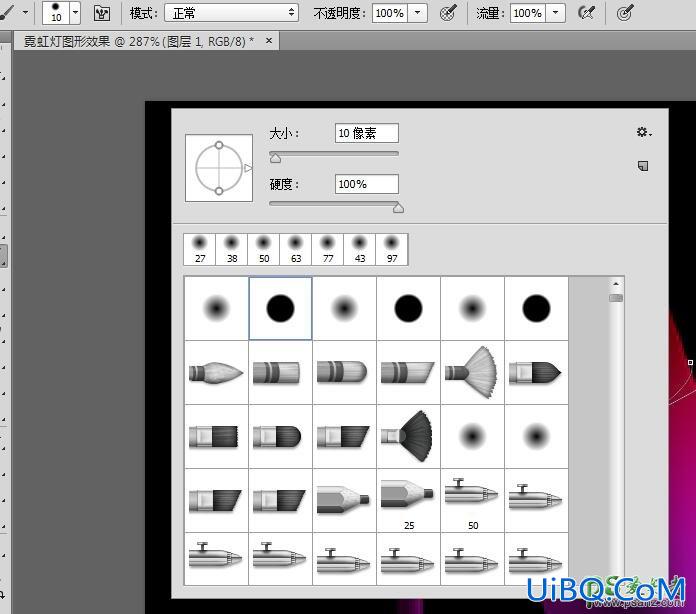Select the dark flat fan bristle brush
696x614 pixels.
click(x=408, y=436)
